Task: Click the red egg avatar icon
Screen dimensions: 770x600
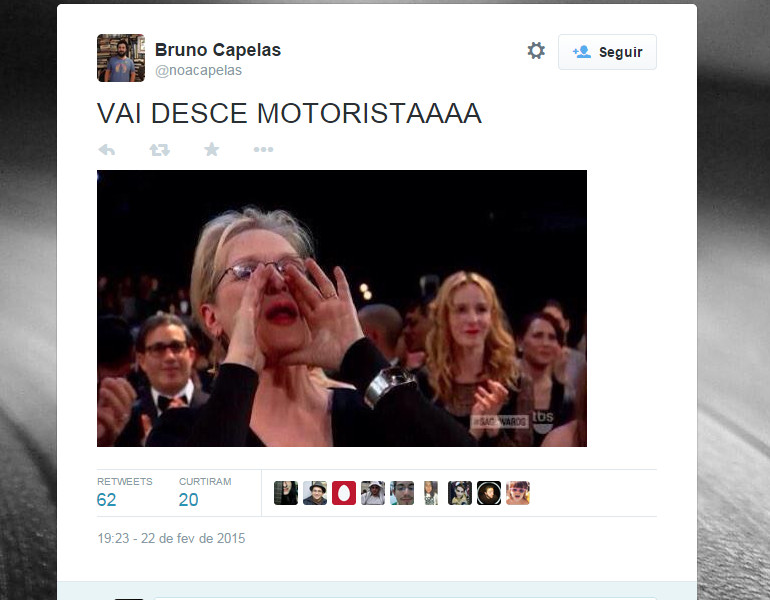Action: point(344,493)
